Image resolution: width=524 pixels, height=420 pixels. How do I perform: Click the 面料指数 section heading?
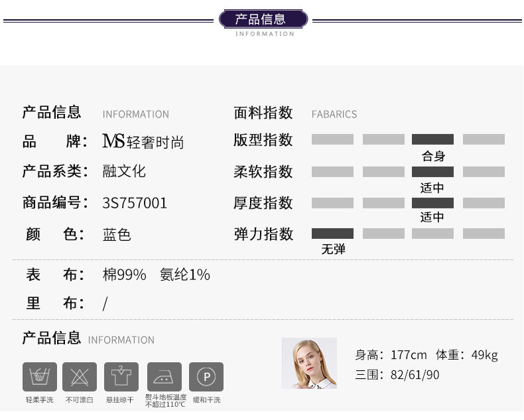[x=263, y=113]
